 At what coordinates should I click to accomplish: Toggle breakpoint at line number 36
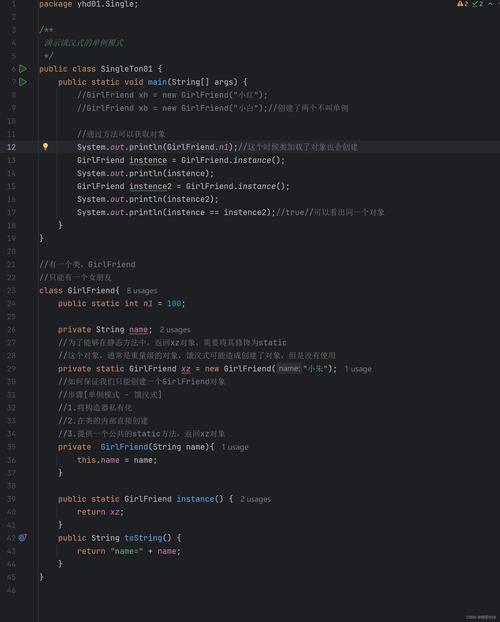point(12,460)
